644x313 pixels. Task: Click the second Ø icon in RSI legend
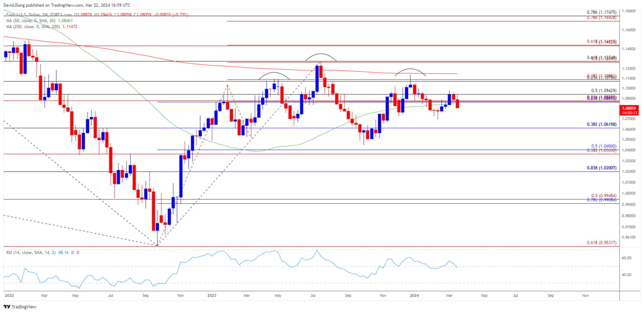[77, 252]
